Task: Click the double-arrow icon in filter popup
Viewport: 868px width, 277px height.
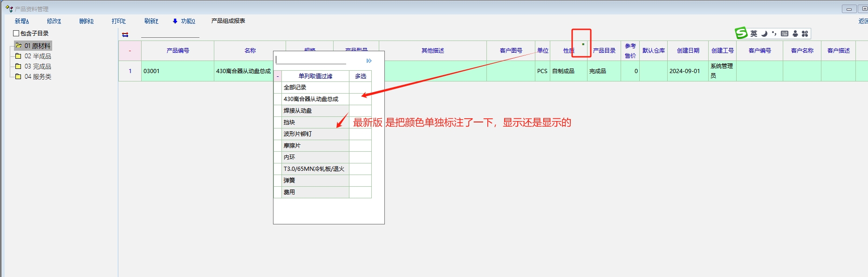Action: click(369, 61)
